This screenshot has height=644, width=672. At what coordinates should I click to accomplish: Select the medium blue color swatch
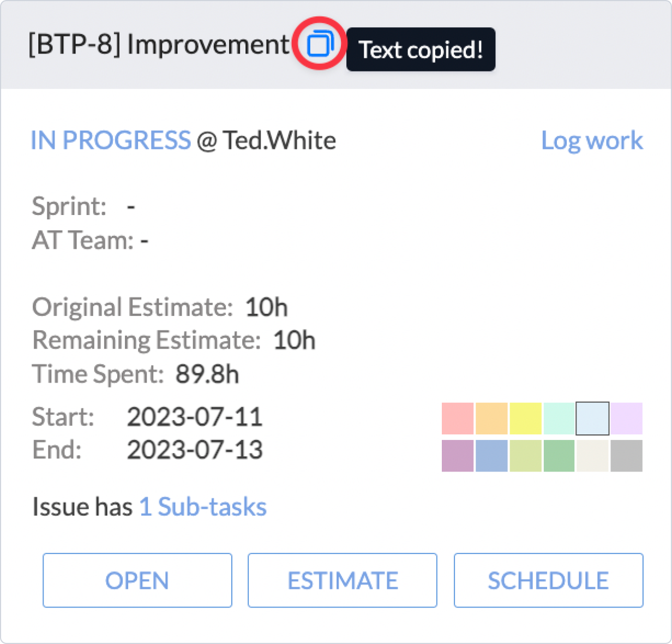pyautogui.click(x=491, y=456)
